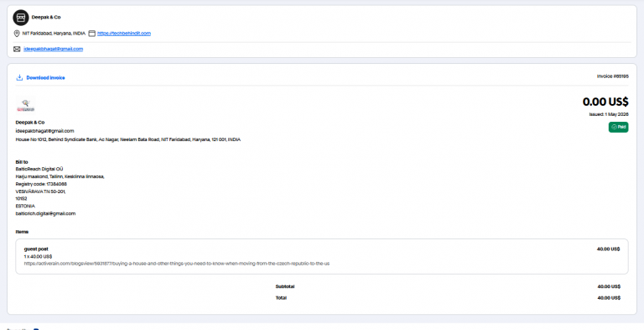Click the website browser icon beside techbehindit link
Screen dimensions: 644x330
[x=92, y=34]
